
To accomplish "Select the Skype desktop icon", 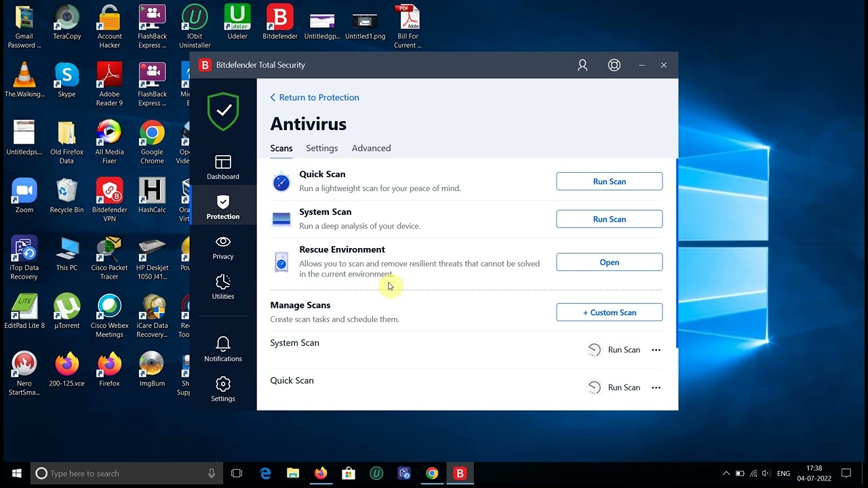I will pyautogui.click(x=67, y=80).
